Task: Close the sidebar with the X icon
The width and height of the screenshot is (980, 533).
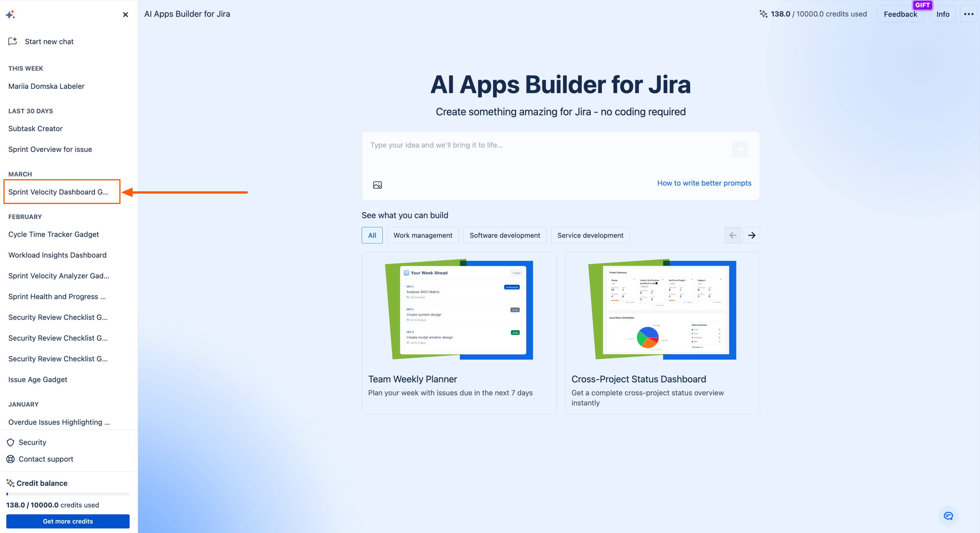Action: pos(126,14)
